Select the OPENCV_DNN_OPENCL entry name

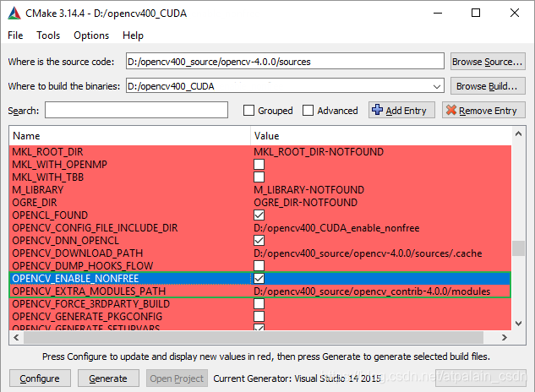(66, 241)
